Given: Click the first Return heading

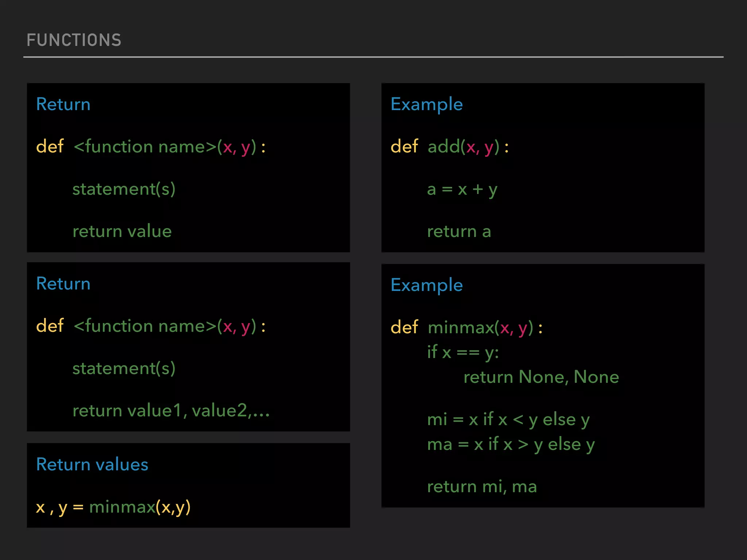Looking at the screenshot, I should click(x=63, y=104).
